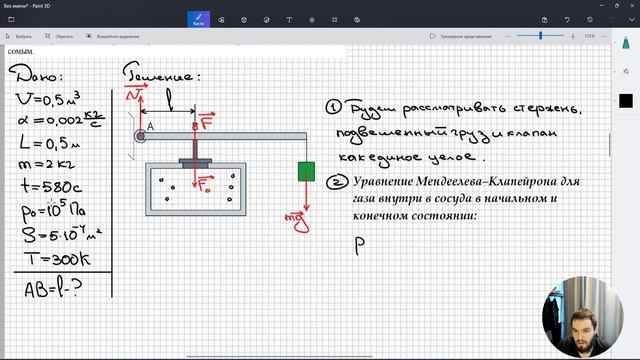This screenshot has width=640, height=360.
Task: Click the horizontal canvas scrollbar
Action: (280, 356)
